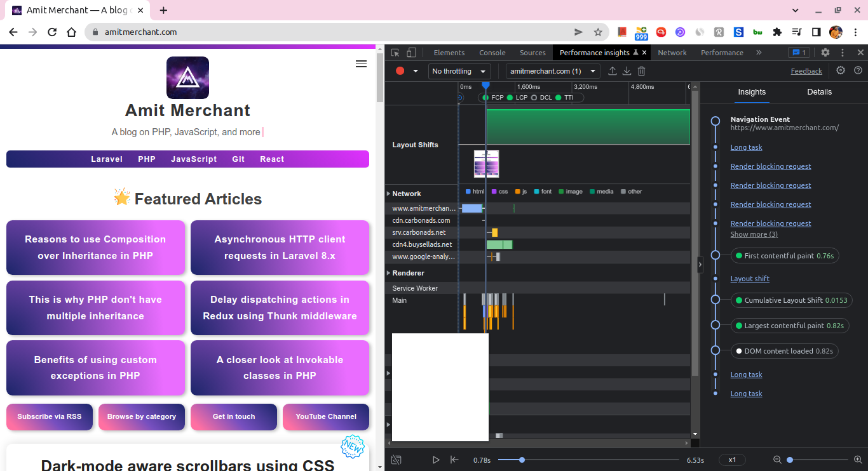Switch to the Sources tab
Viewport: 868px width, 471px height.
click(532, 53)
